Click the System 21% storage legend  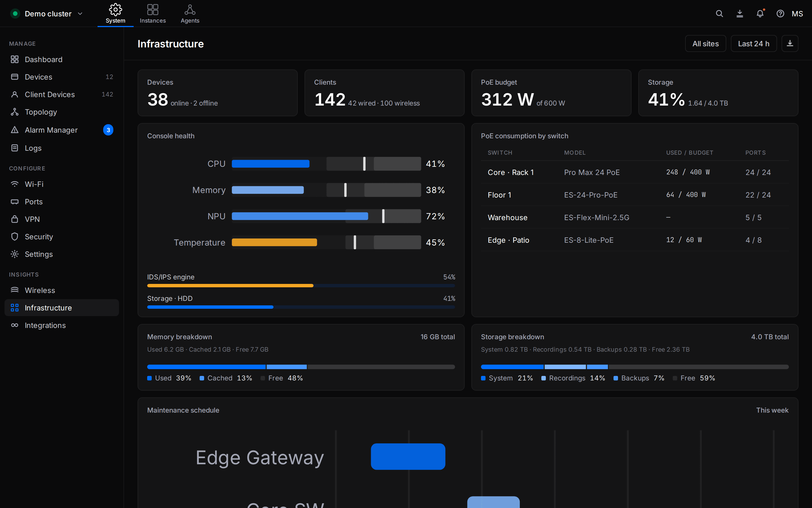coord(507,378)
